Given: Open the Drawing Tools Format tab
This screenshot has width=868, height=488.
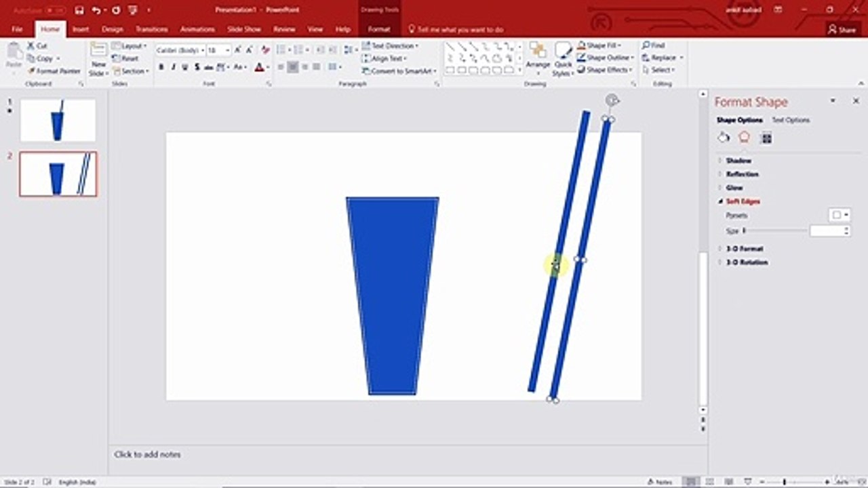Looking at the screenshot, I should click(x=379, y=29).
